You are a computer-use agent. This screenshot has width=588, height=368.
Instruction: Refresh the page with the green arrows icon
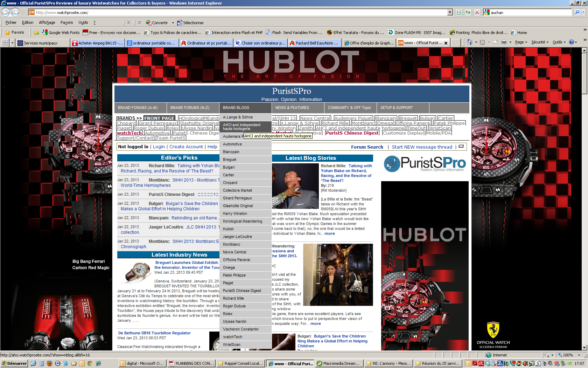(468, 12)
